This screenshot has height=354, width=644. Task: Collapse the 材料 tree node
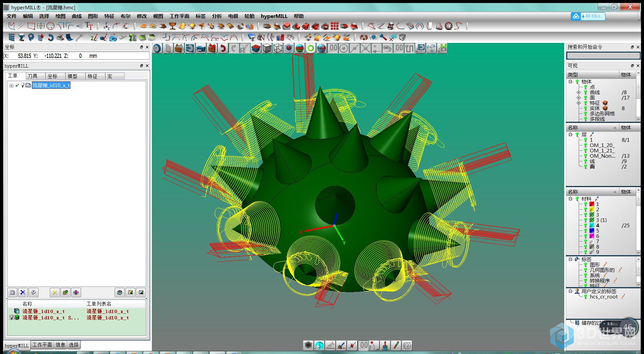(x=571, y=199)
